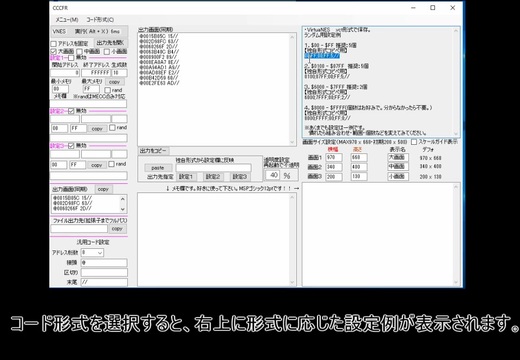Click the paste button
Image resolution: width=520 pixels, height=360 pixels.
pos(157,168)
